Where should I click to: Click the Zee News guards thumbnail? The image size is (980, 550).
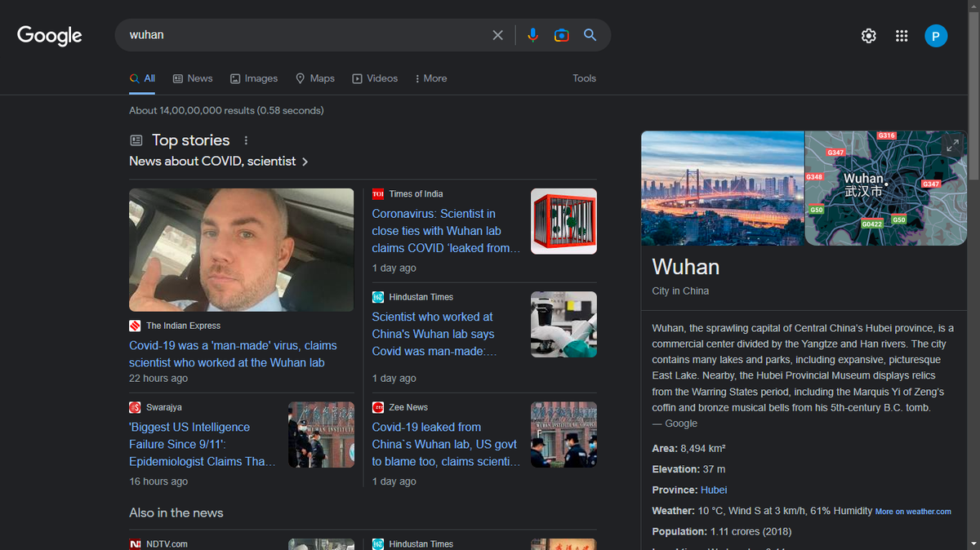pos(563,434)
